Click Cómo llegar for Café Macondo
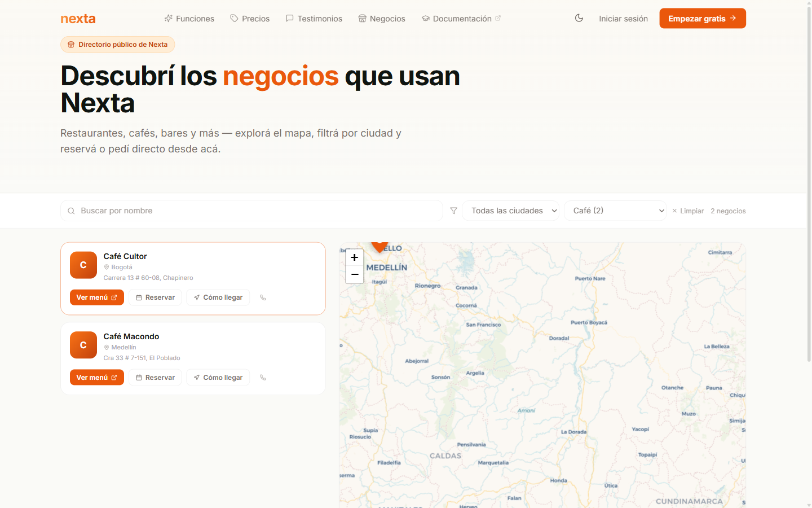 point(218,378)
